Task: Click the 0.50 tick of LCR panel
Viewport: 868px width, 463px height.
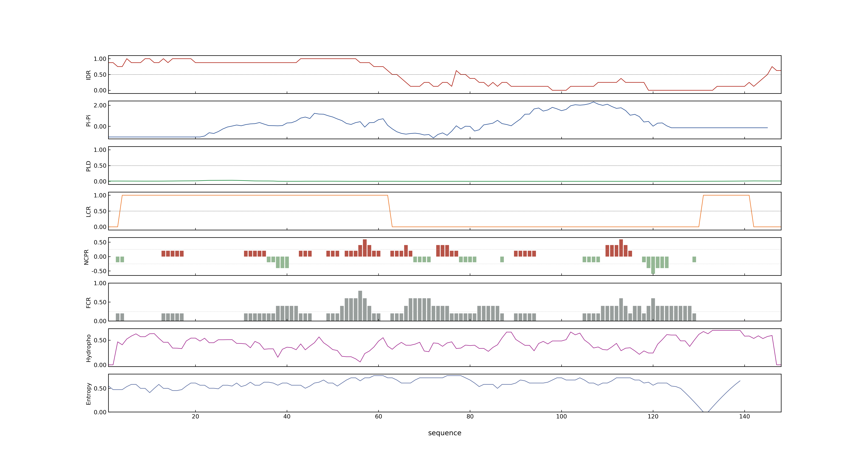Action: tap(100, 211)
